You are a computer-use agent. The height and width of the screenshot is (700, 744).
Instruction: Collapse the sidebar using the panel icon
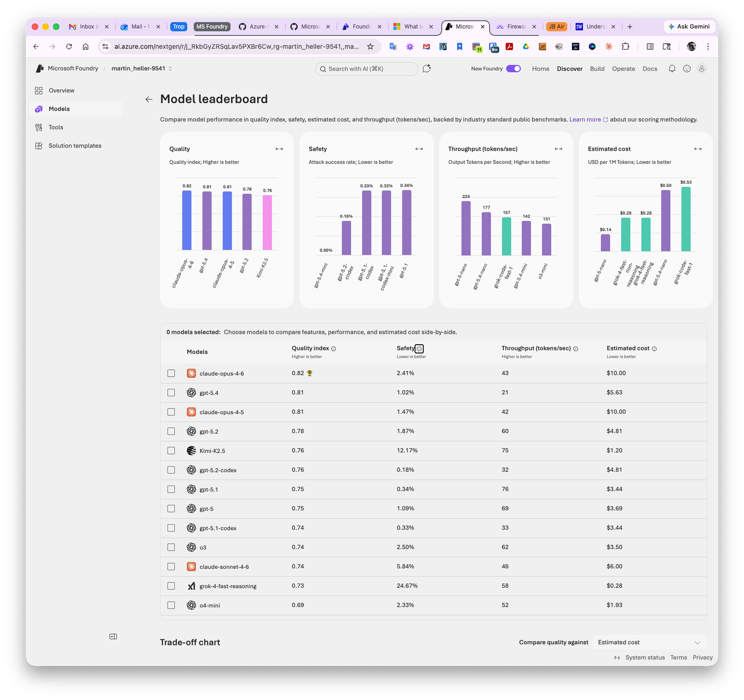pyautogui.click(x=113, y=636)
